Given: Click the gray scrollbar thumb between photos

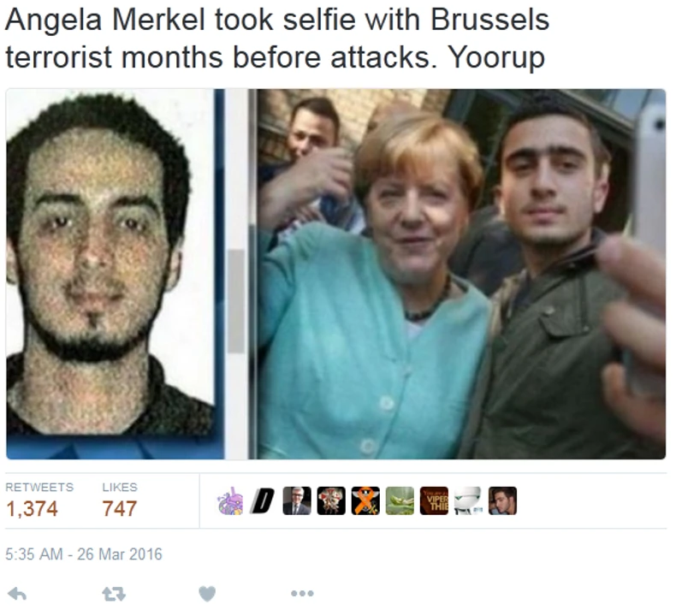Looking at the screenshot, I should 236,301.
